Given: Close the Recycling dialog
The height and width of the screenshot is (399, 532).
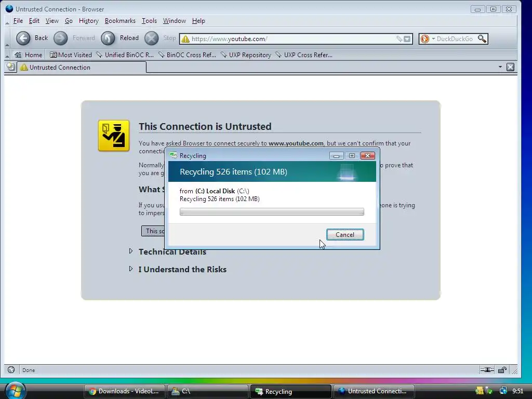Looking at the screenshot, I should 367,156.
